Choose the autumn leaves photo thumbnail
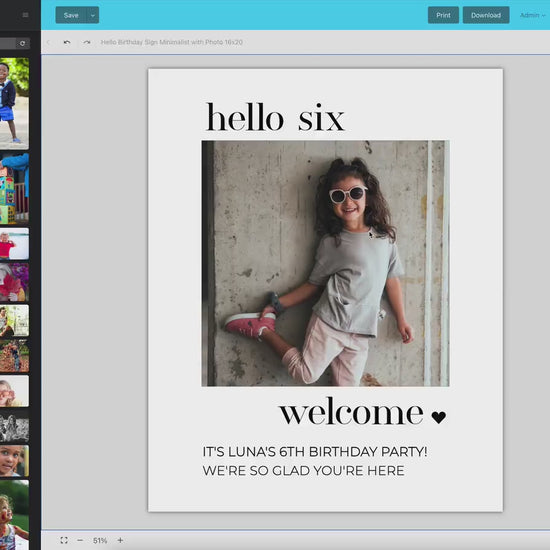The height and width of the screenshot is (550, 550). [14, 356]
